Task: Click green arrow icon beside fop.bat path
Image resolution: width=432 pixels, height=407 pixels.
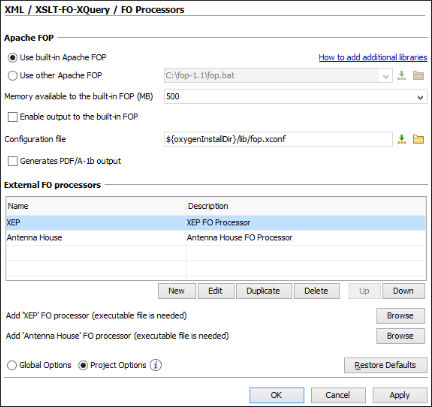Action: click(402, 75)
